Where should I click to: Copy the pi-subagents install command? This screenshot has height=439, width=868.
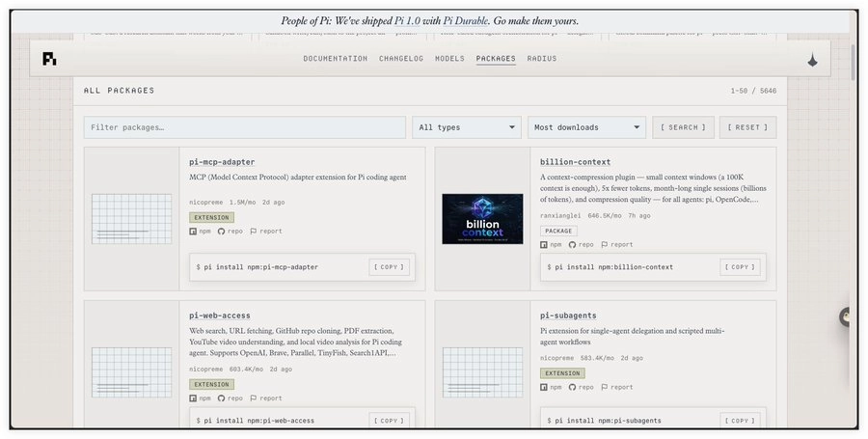740,421
